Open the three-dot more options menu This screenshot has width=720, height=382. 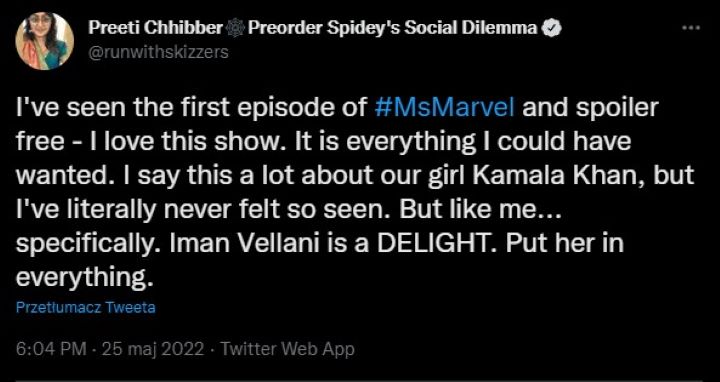pyautogui.click(x=690, y=28)
